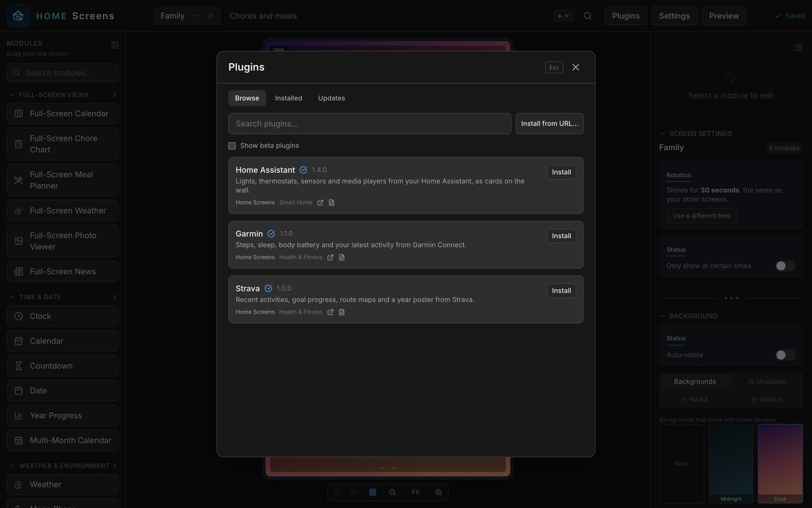Click the Home Screens logo icon
The height and width of the screenshot is (508, 812).
click(18, 16)
